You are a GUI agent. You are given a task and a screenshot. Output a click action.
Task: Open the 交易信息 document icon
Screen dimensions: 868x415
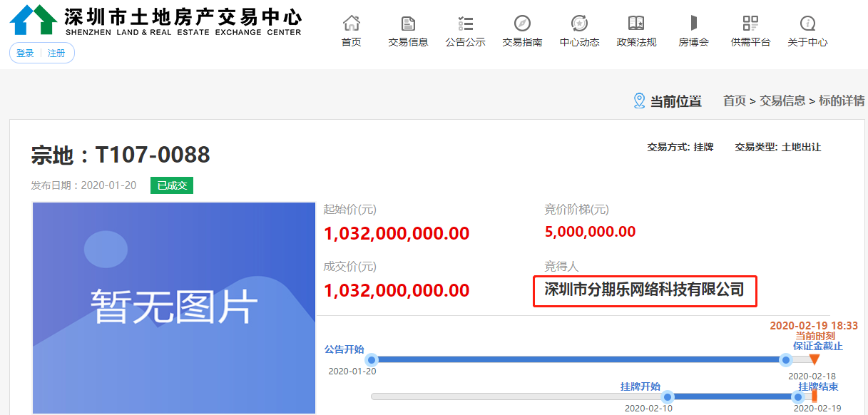408,23
